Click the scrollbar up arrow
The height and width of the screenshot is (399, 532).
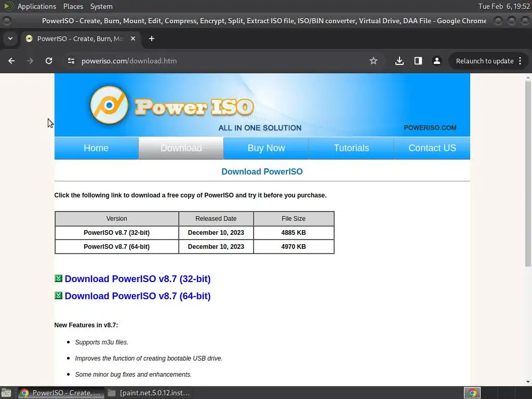pyautogui.click(x=528, y=78)
